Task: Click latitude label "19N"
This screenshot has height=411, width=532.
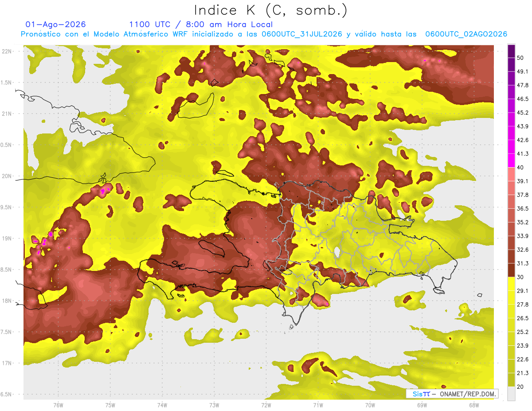Action: click(7, 239)
